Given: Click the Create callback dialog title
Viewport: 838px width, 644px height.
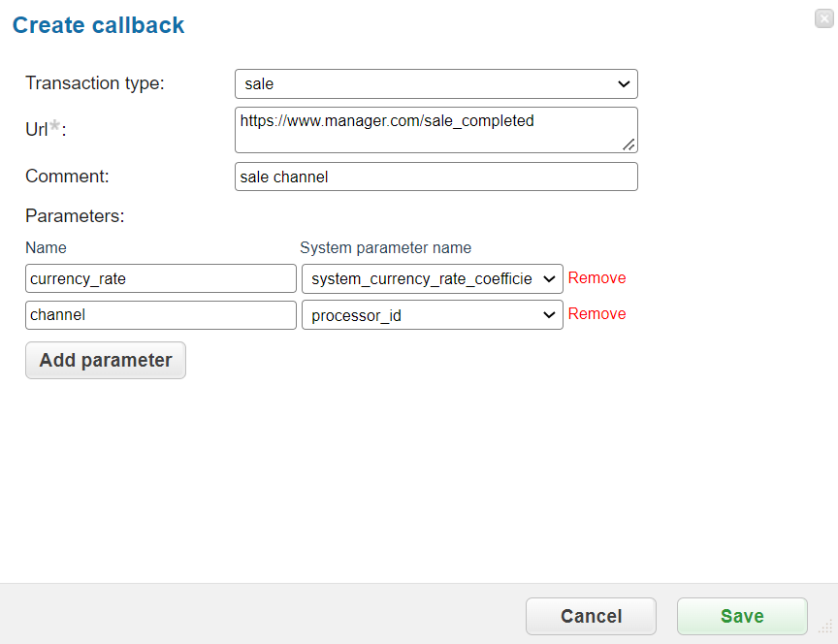Looking at the screenshot, I should pos(98,25).
